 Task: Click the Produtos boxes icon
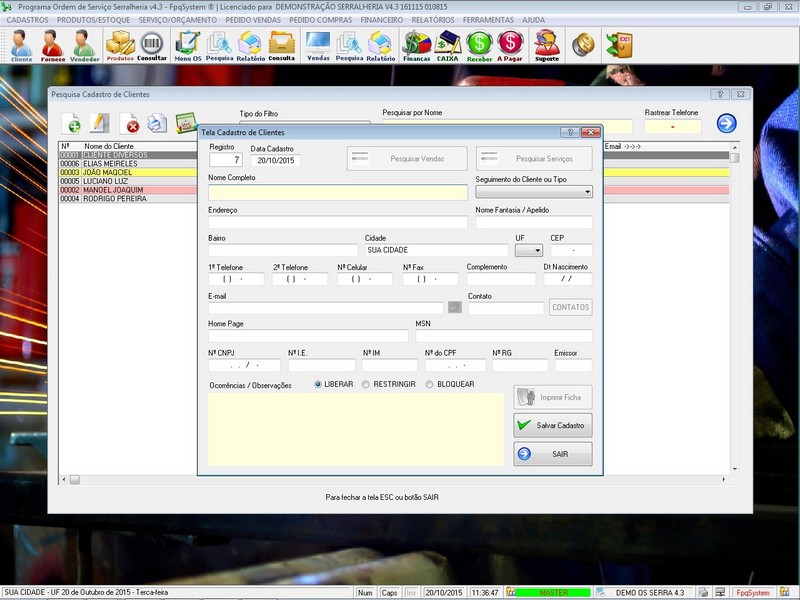tap(120, 44)
